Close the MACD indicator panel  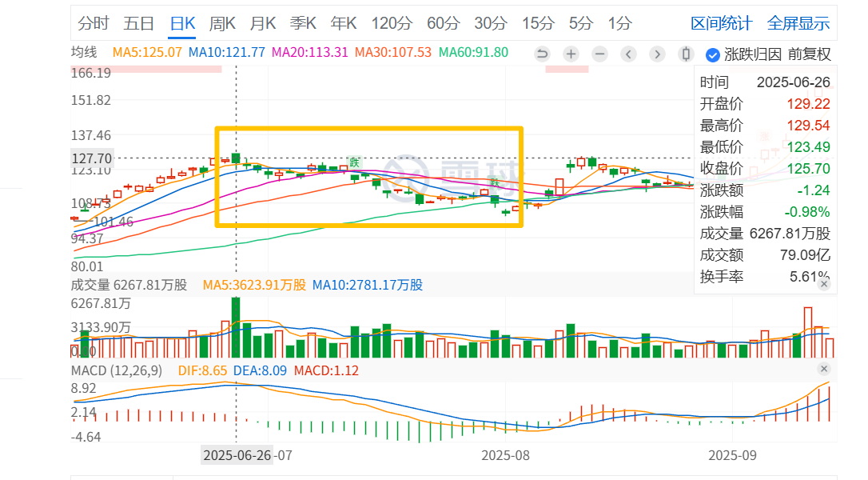(824, 369)
